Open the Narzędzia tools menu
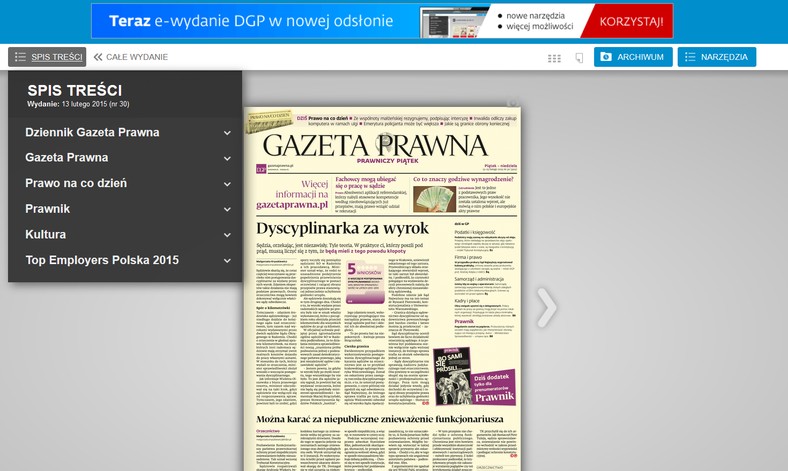Viewport: 788px width, 471px height. (717, 57)
